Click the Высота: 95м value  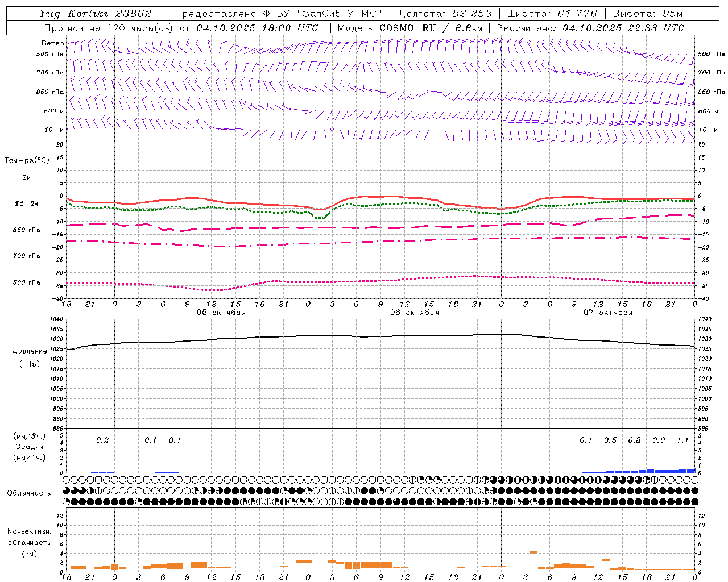point(648,14)
